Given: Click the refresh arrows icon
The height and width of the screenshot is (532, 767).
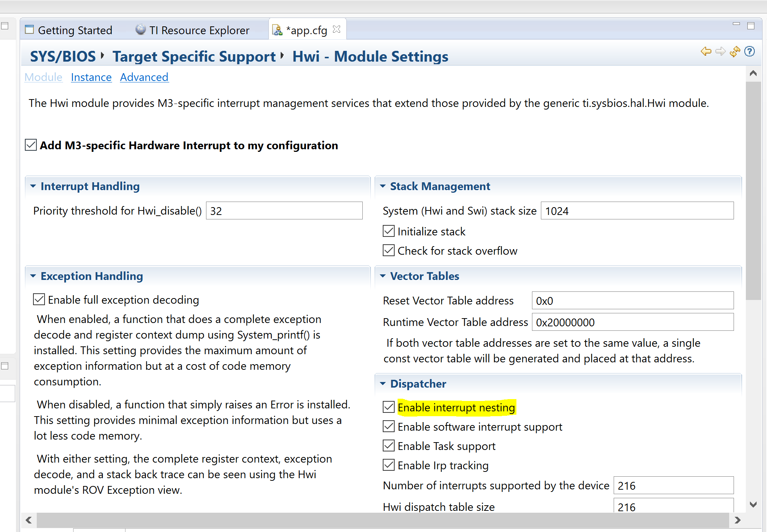Looking at the screenshot, I should coord(735,51).
